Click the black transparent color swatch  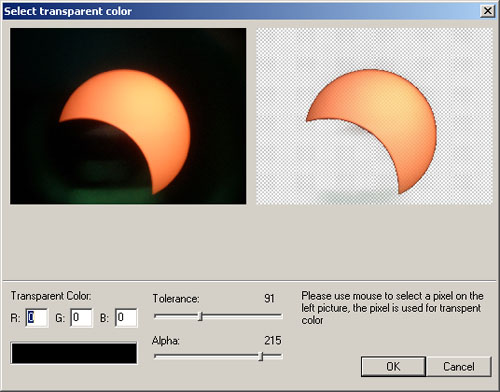point(74,353)
